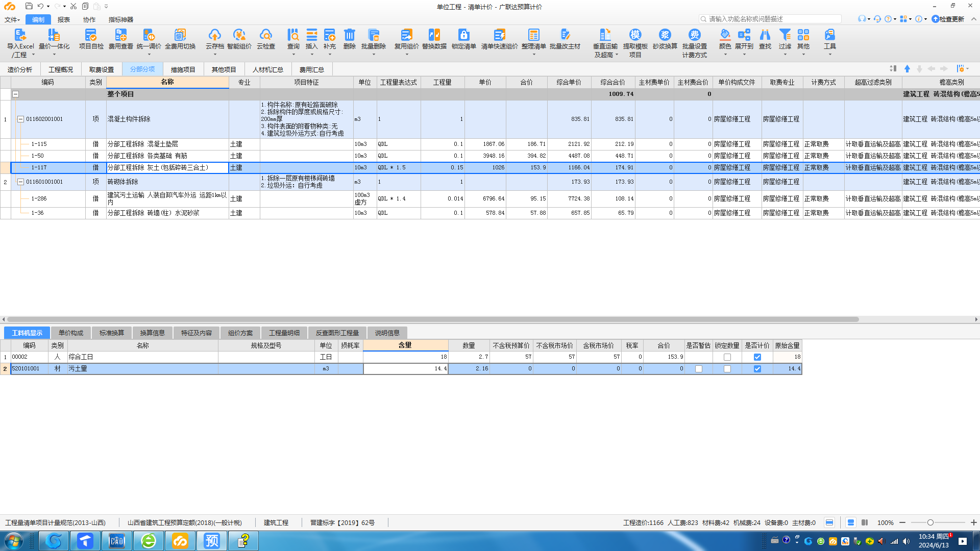Open 特征及内容 bottom tab
Viewport: 980px width, 551px height.
pyautogui.click(x=196, y=333)
